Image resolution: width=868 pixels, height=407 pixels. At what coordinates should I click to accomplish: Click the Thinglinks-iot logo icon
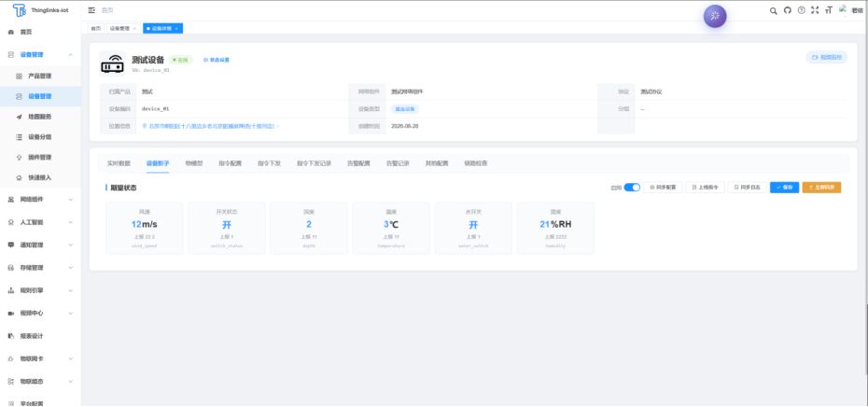(x=20, y=10)
